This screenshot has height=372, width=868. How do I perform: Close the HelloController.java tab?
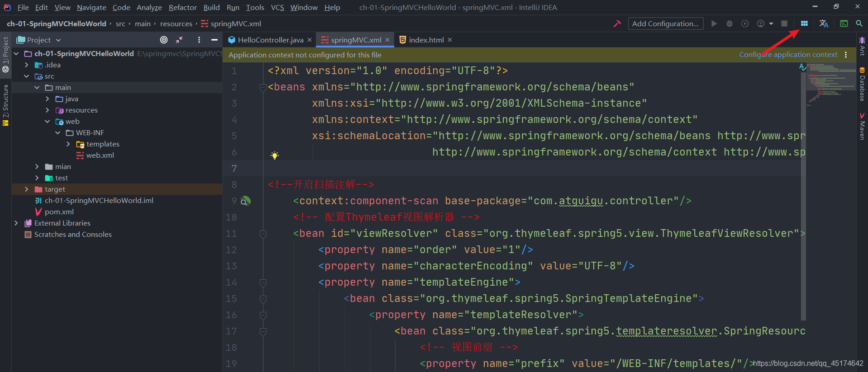310,40
